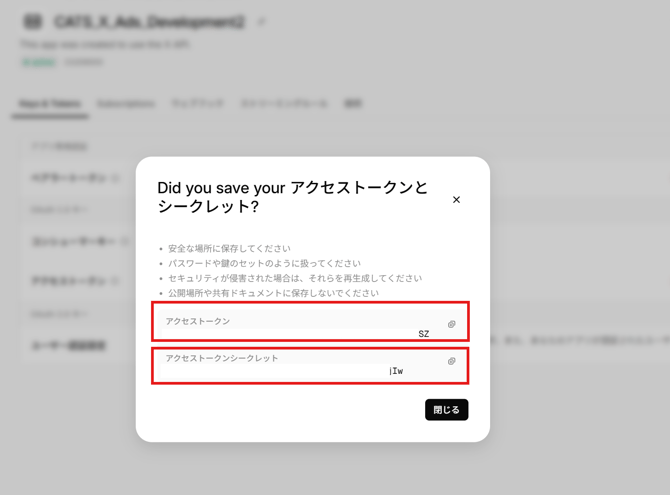Click info icon next to blurred bearer token label
The width and height of the screenshot is (670, 495).
pyautogui.click(x=115, y=178)
